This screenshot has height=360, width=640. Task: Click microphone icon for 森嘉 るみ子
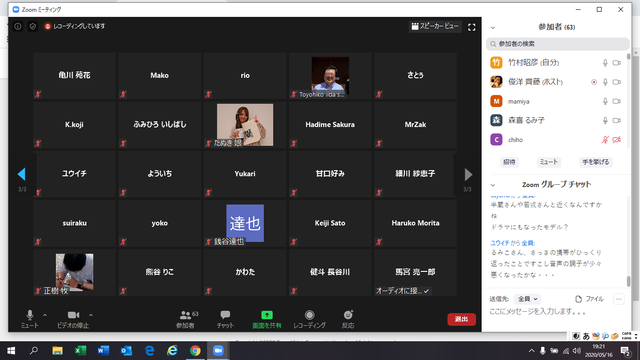pos(605,120)
